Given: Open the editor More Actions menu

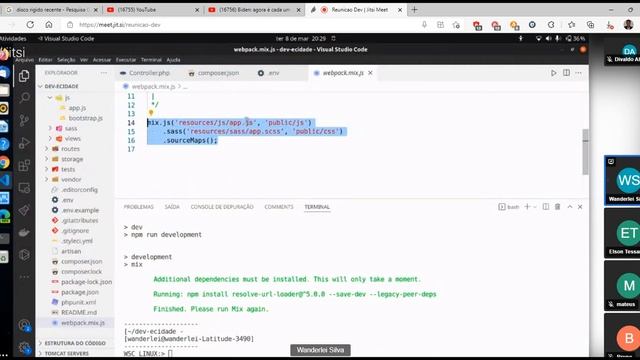Looking at the screenshot, I should click(579, 73).
